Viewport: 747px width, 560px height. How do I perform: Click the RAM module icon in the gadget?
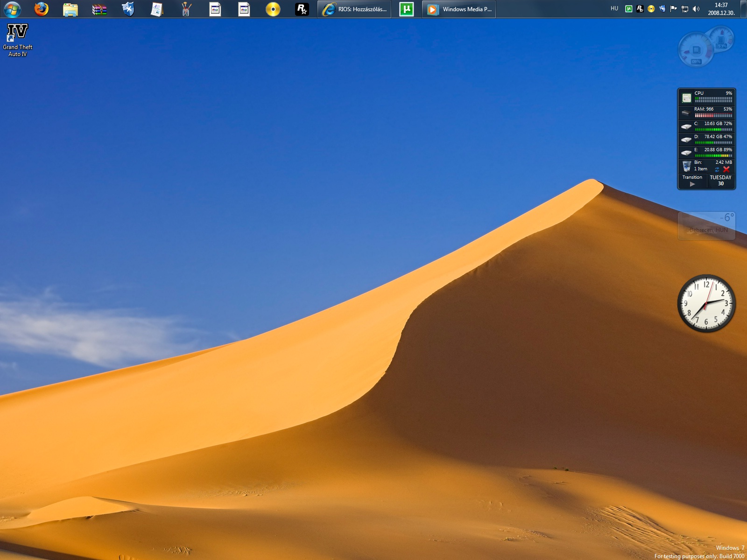685,112
